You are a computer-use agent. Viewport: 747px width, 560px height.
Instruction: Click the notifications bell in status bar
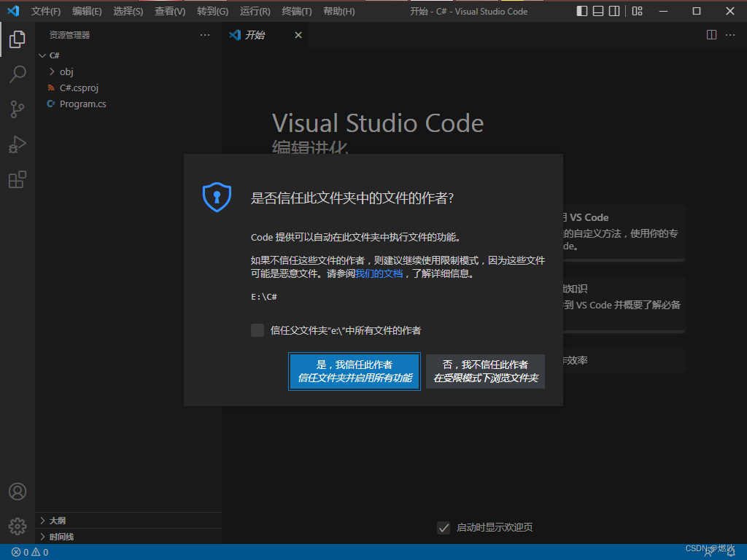tap(731, 553)
